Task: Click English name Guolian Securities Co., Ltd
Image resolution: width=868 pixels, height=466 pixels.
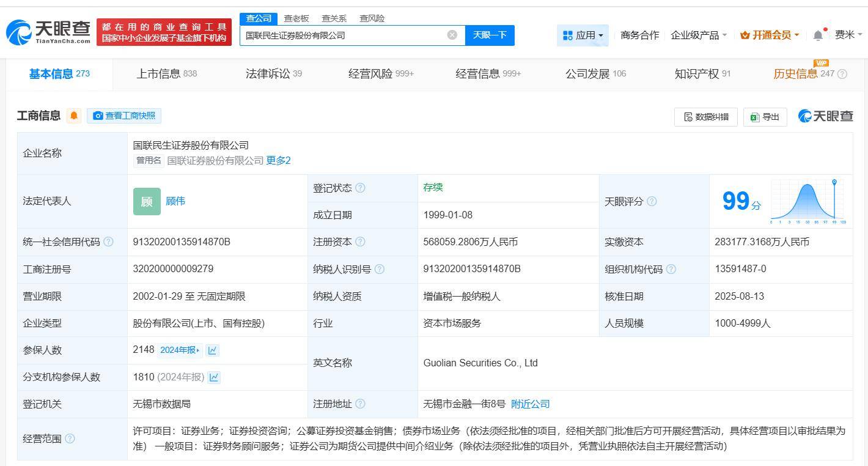Action: click(x=480, y=363)
